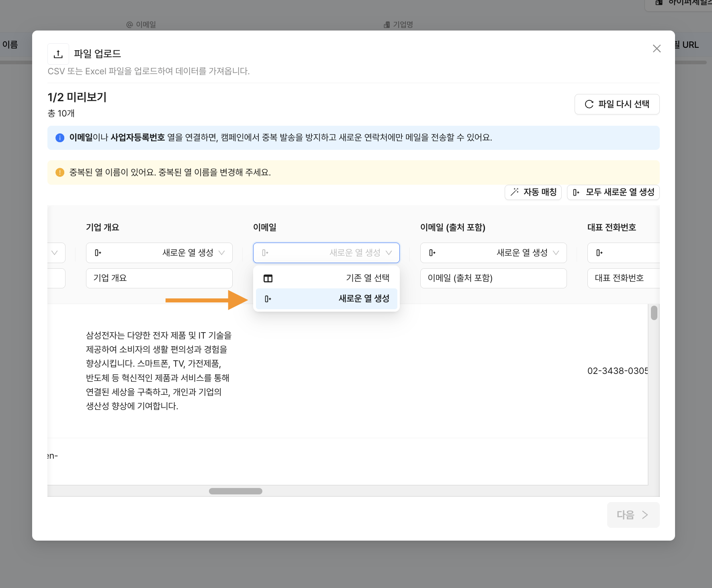712x588 pixels.
Task: Click the magic wand icon for auto-matching
Action: [x=514, y=192]
